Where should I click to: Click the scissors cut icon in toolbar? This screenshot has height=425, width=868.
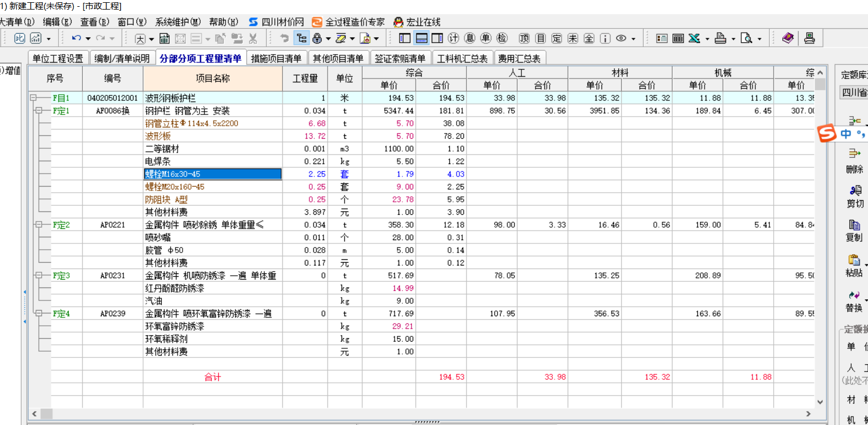253,38
